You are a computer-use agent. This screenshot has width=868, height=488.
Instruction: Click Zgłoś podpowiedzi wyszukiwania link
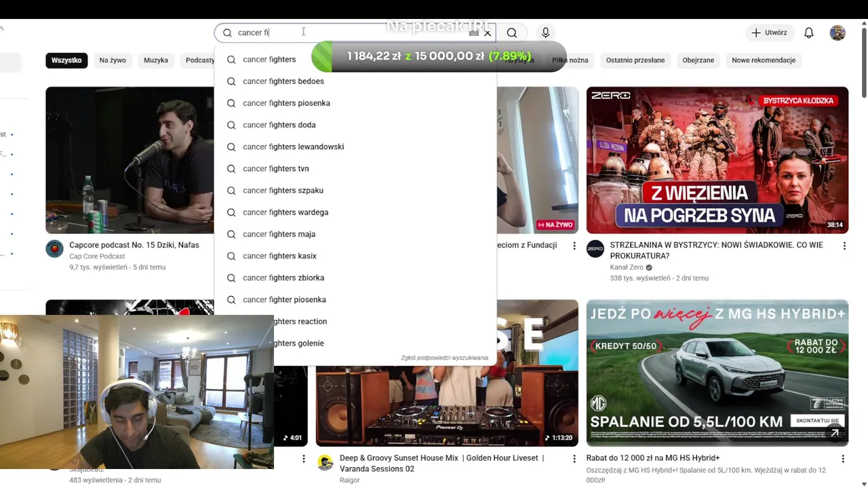click(x=444, y=358)
